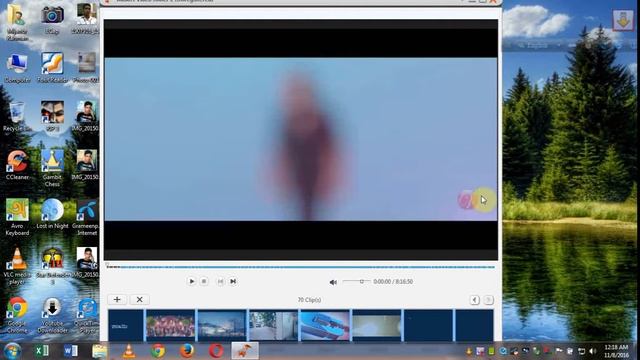Open the Foxit Reader desktop shortcut

(52, 69)
